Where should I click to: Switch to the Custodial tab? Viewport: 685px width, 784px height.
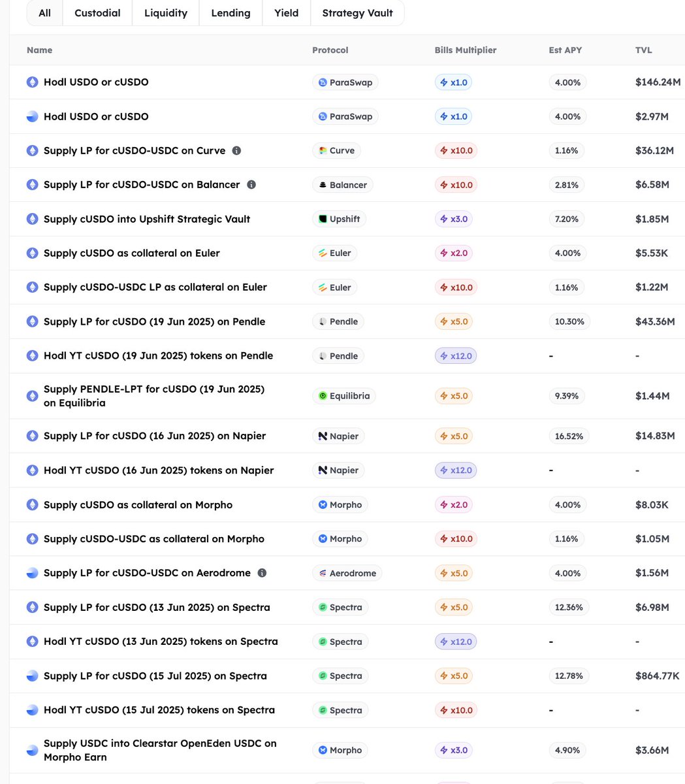(x=97, y=13)
